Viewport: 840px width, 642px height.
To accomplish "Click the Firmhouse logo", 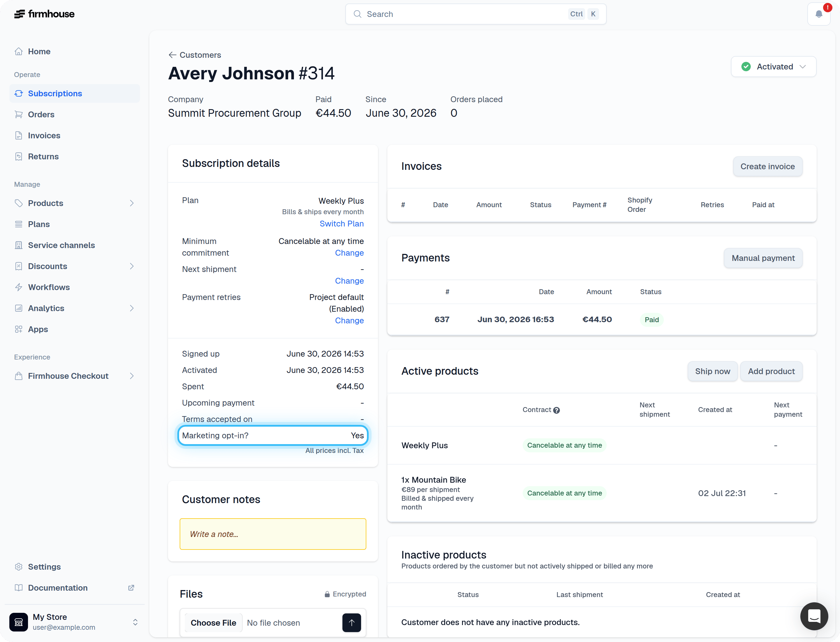I will click(x=44, y=14).
